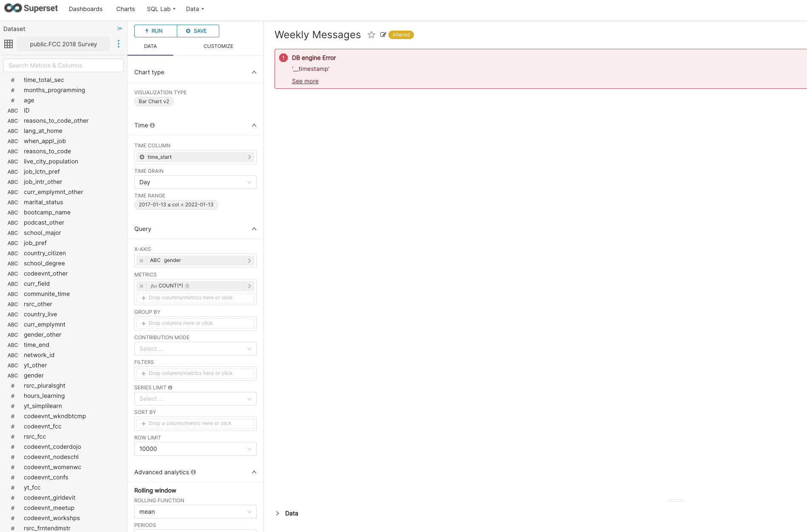Select the hours_learning column
The width and height of the screenshot is (807, 532).
[44, 396]
